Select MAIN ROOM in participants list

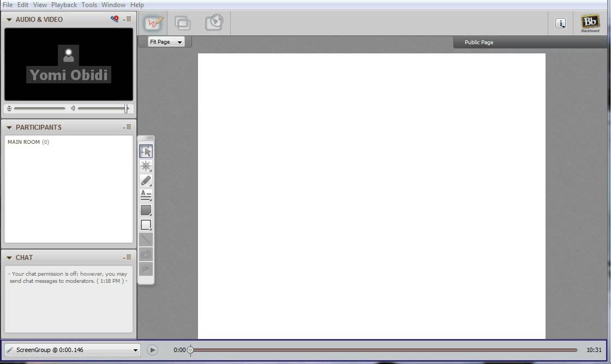[x=28, y=142]
